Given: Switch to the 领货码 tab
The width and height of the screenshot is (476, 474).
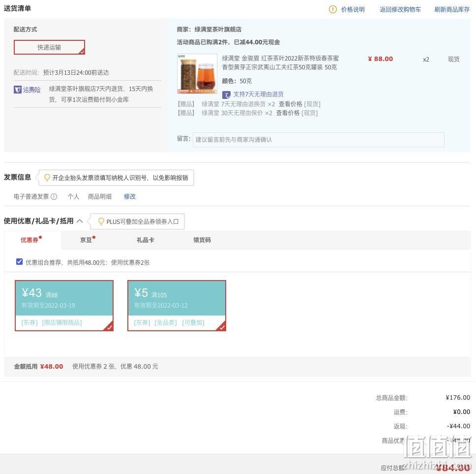Looking at the screenshot, I should click(x=202, y=240).
